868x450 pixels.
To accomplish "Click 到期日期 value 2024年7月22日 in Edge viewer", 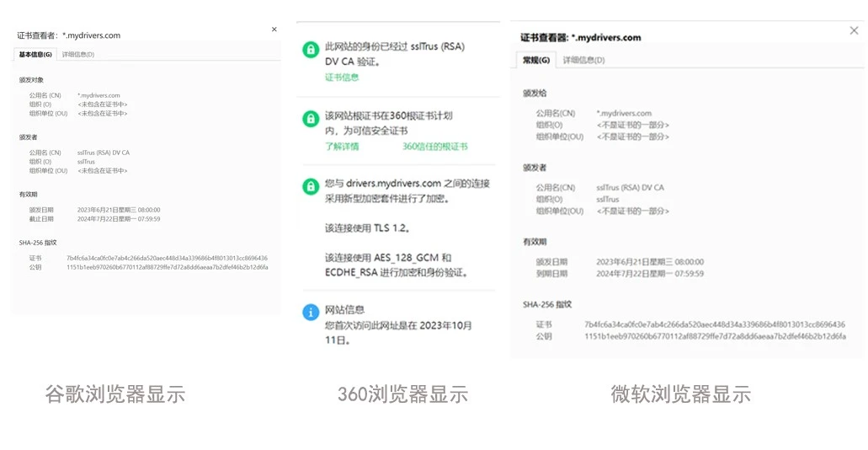I will [650, 274].
